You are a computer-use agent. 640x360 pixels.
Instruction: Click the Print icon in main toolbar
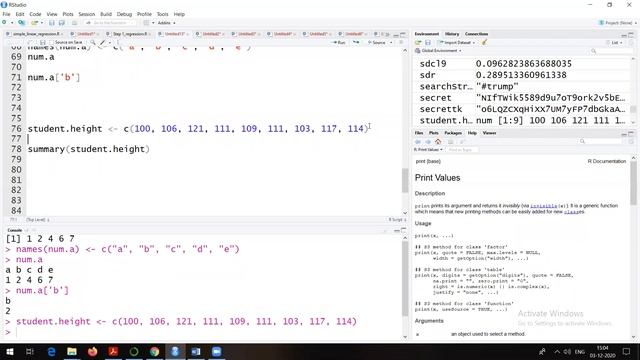(x=74, y=23)
